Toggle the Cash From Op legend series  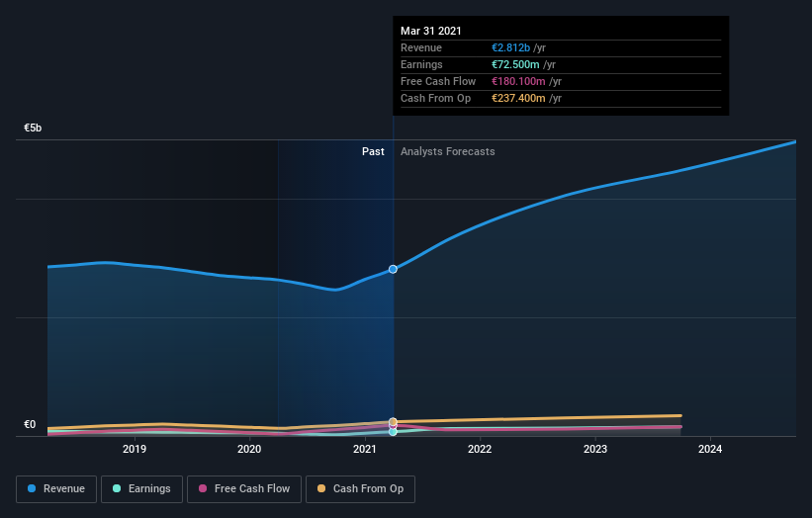point(360,489)
